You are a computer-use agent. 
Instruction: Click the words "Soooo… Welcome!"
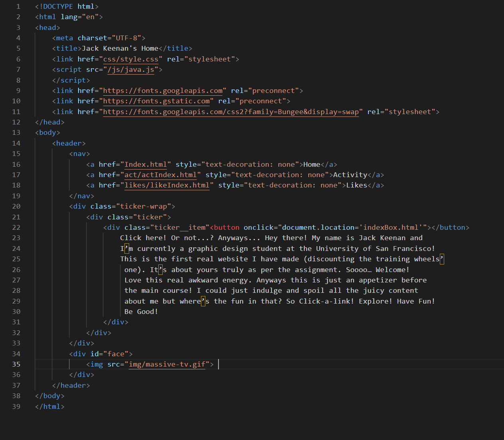pos(378,270)
